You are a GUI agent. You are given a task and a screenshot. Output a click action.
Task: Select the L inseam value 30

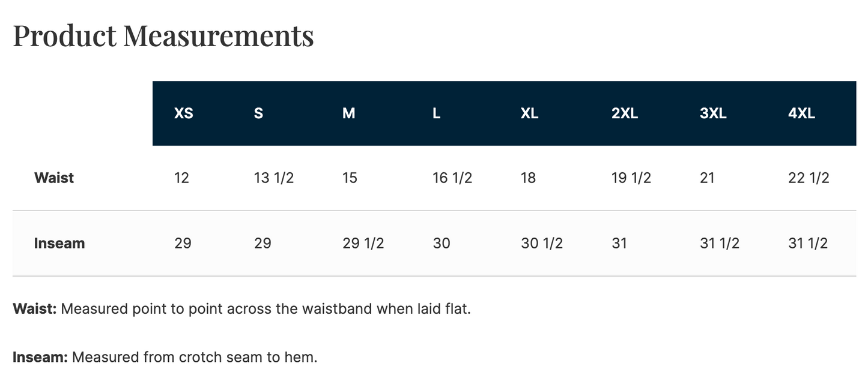[x=442, y=244]
